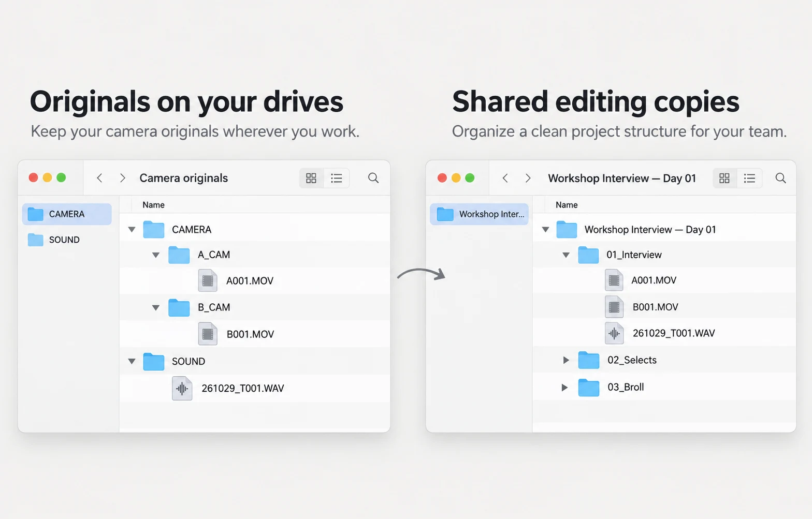The height and width of the screenshot is (519, 812).
Task: Select Workshop Inter... sidebar item
Action: (x=479, y=214)
